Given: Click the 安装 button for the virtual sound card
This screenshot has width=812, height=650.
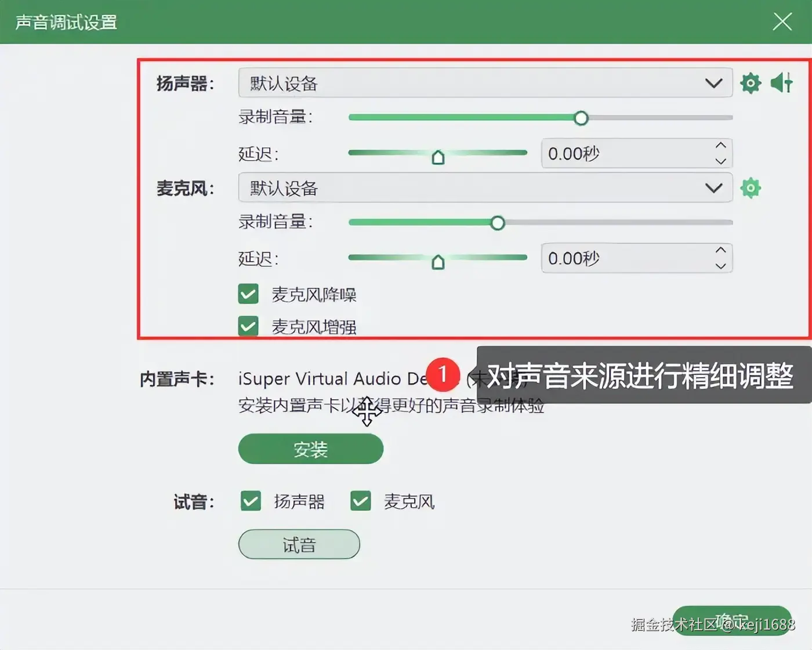Looking at the screenshot, I should coord(311,449).
